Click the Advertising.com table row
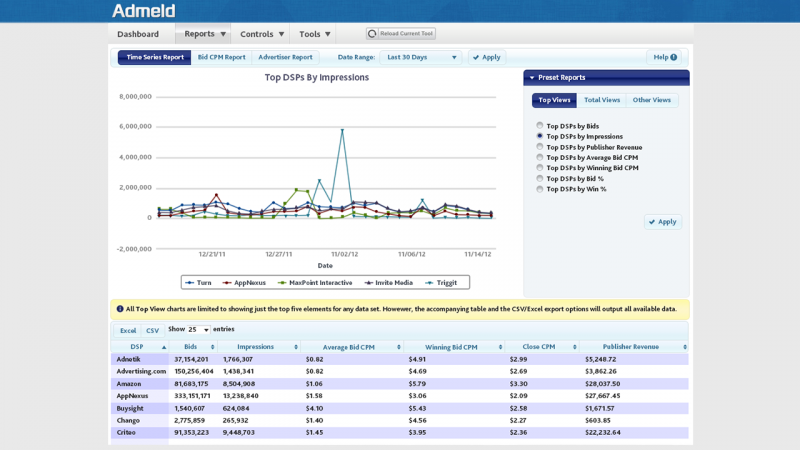800x450 pixels. coord(399,371)
